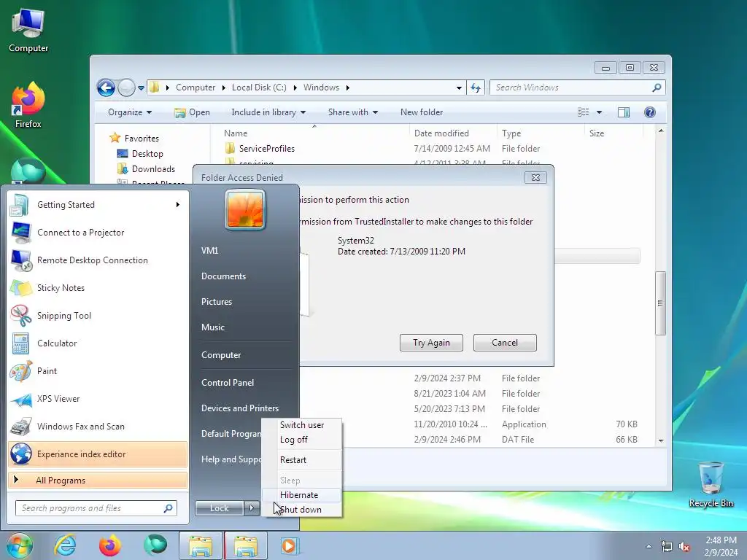Viewport: 747px width, 560px height.
Task: Click the user account picture
Action: (x=245, y=209)
